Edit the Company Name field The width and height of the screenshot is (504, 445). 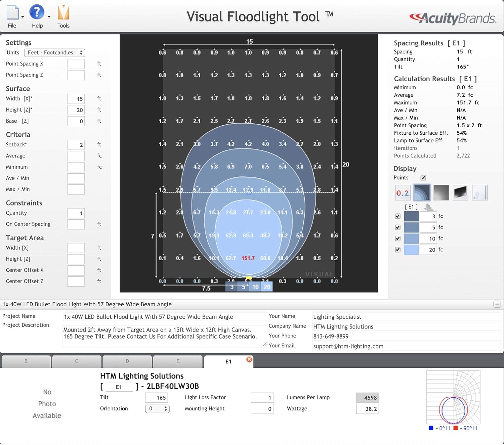(x=407, y=326)
